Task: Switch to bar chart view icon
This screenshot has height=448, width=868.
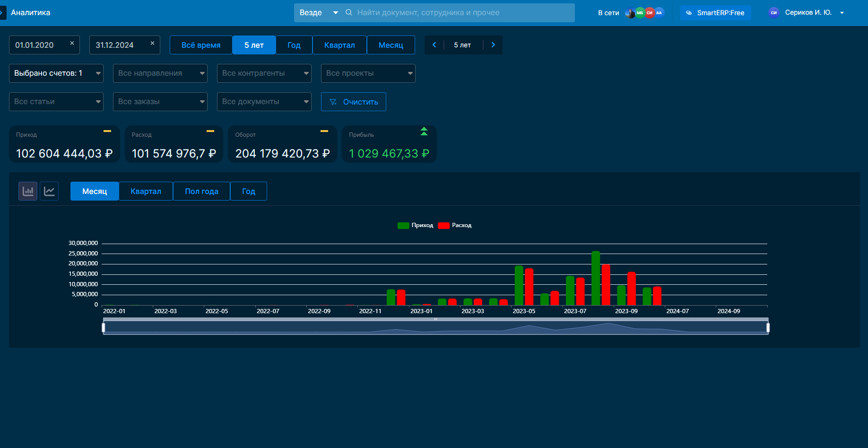Action: click(x=28, y=191)
